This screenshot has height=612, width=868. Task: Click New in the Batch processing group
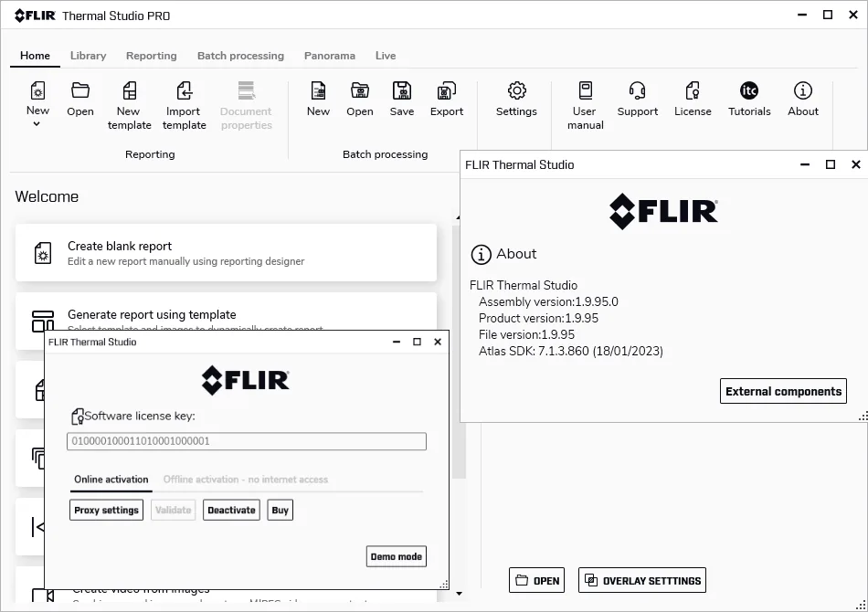click(x=318, y=100)
